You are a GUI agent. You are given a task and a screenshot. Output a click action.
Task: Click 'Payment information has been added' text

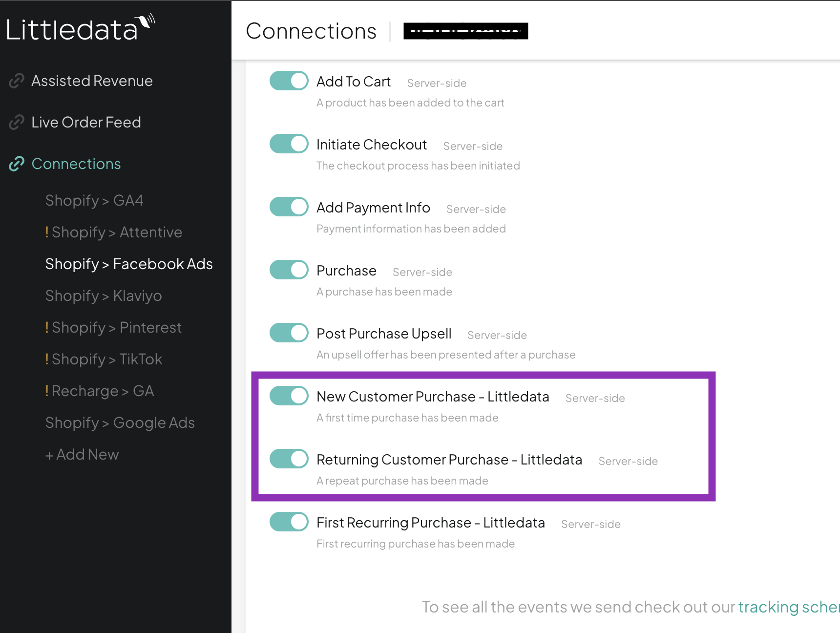(x=411, y=229)
